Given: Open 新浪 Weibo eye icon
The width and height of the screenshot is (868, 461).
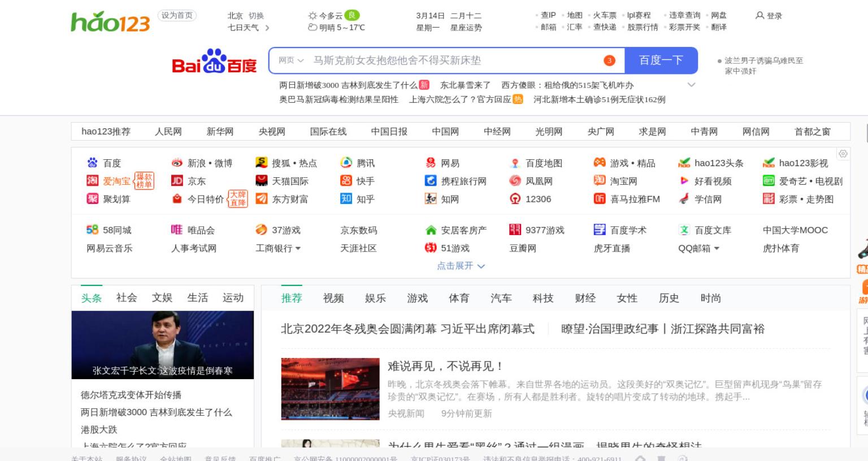Looking at the screenshot, I should click(177, 163).
